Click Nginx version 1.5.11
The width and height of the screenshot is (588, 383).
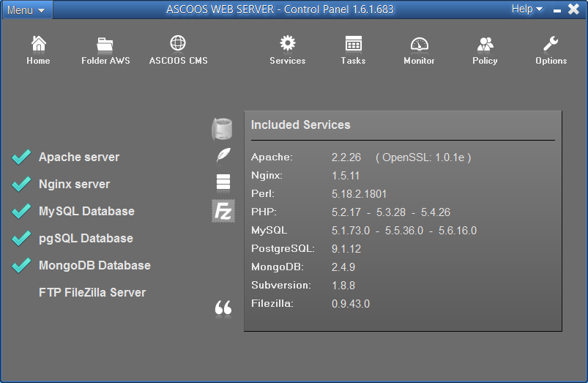click(346, 176)
